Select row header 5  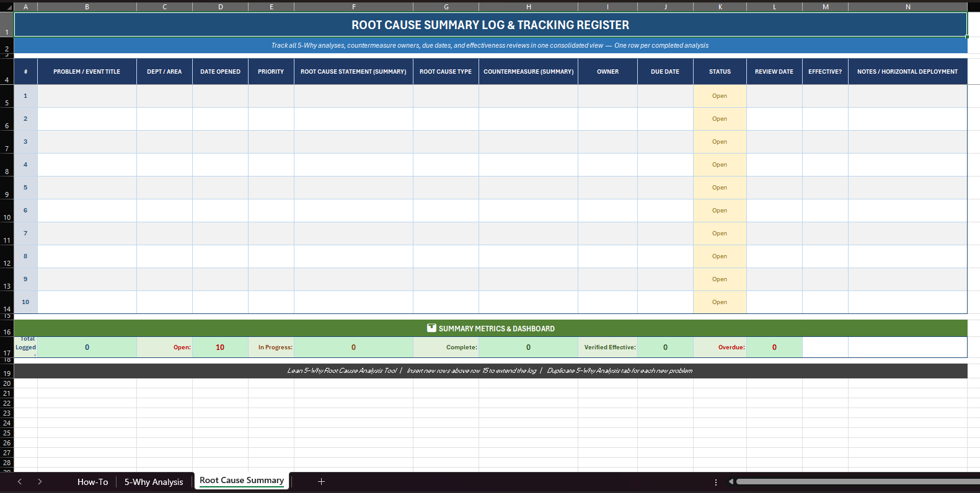(7, 96)
